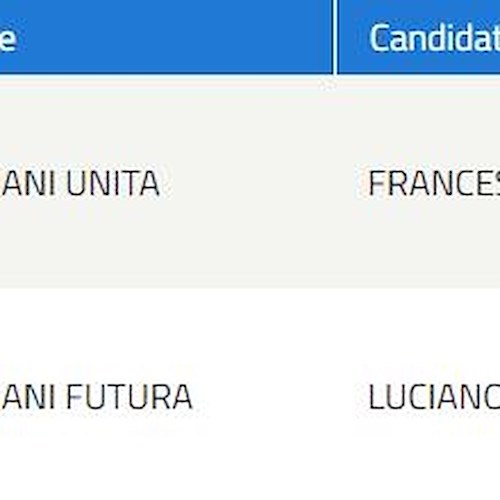
Task: Click the "FRANCES" candidate name
Action: [x=434, y=183]
